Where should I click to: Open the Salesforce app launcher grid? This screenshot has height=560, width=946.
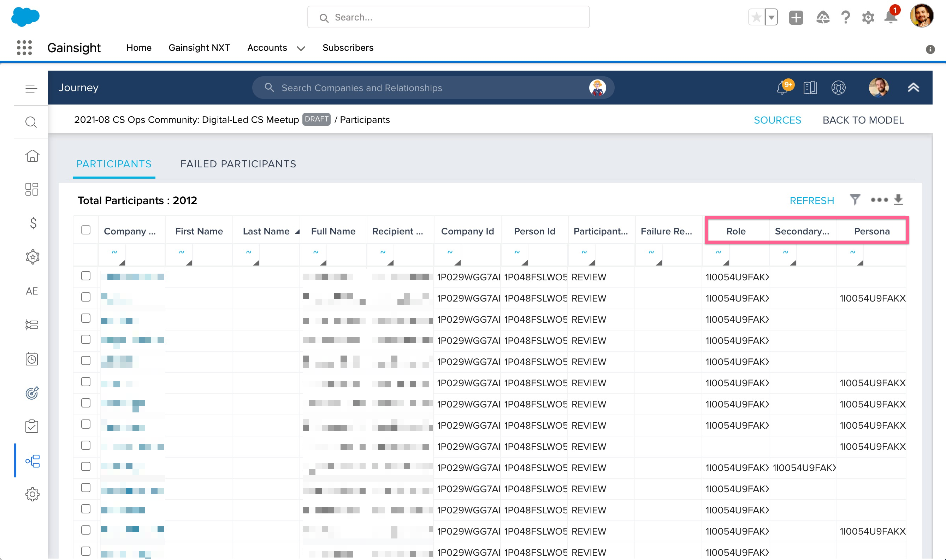click(x=24, y=48)
